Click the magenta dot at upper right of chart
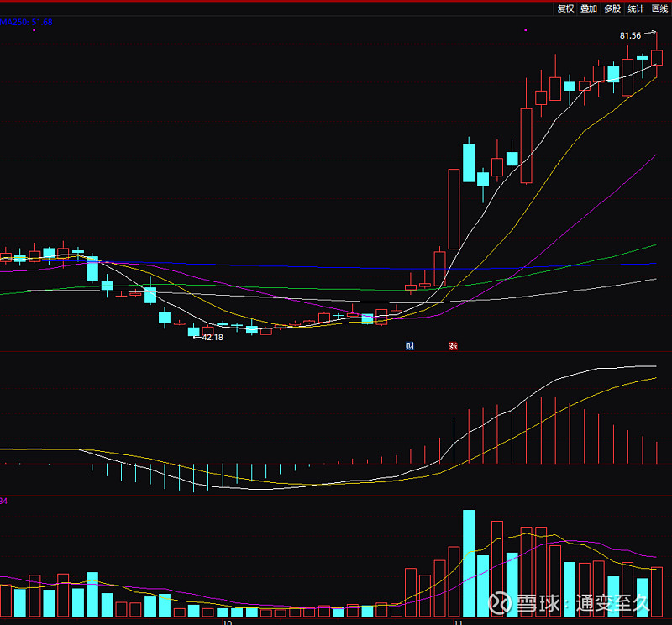 [x=526, y=30]
